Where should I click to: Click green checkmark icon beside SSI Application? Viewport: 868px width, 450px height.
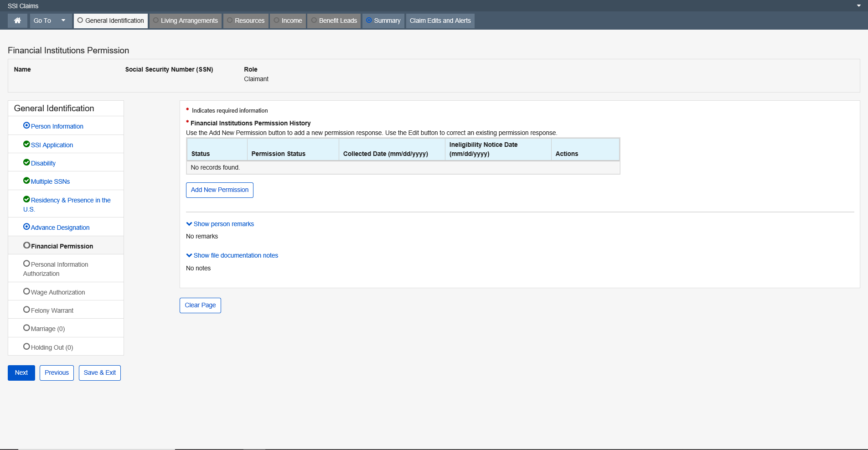(26, 144)
